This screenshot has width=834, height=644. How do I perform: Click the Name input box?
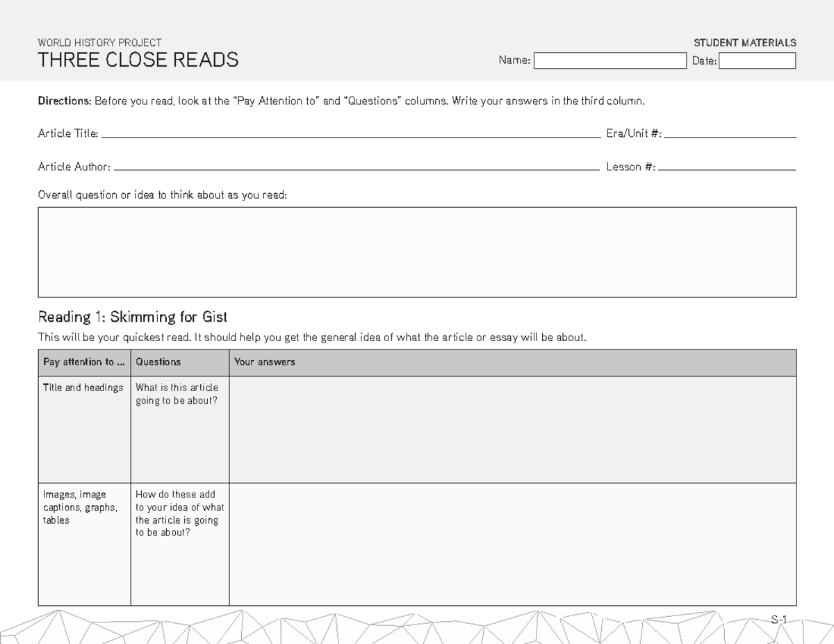pyautogui.click(x=610, y=60)
